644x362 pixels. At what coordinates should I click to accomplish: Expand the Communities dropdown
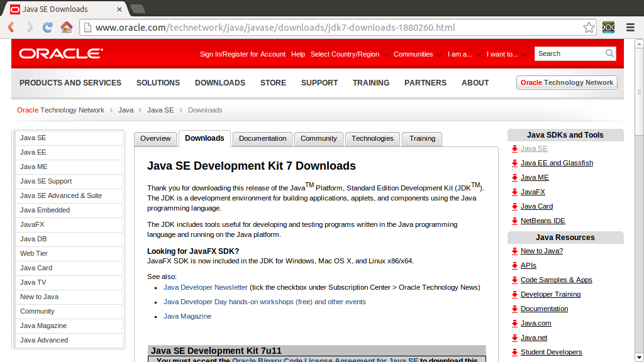click(x=418, y=54)
